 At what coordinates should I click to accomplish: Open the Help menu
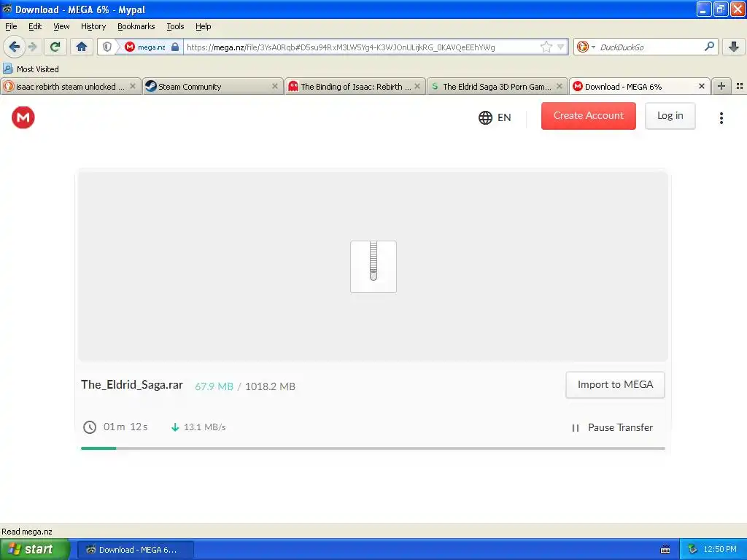pos(204,26)
